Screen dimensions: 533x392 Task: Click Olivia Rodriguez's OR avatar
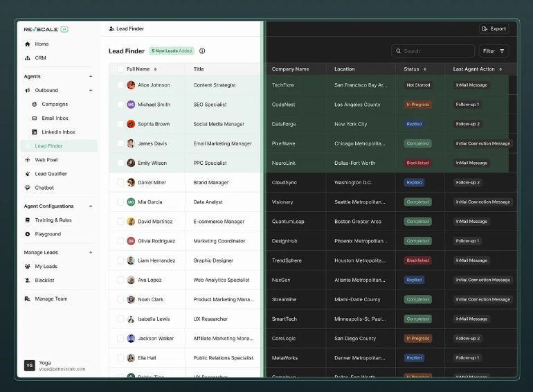coord(131,241)
